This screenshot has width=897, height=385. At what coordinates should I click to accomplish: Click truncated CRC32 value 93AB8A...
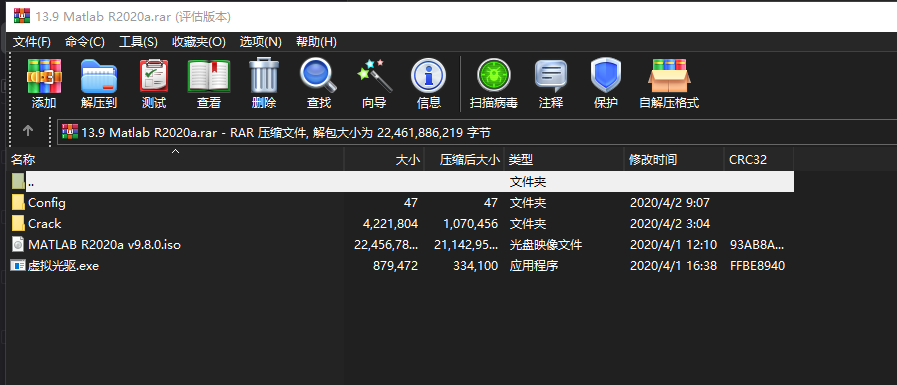pos(757,245)
